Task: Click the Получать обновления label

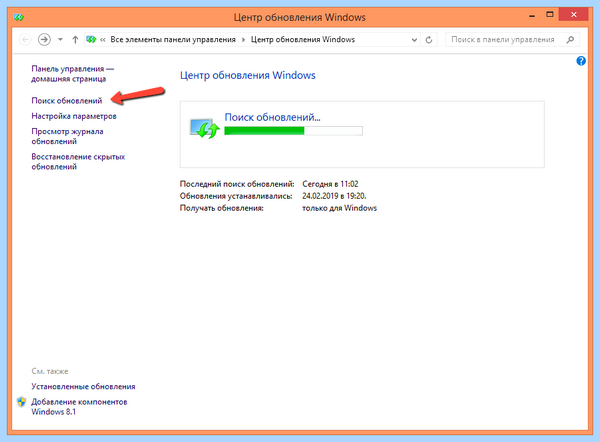Action: [x=222, y=208]
